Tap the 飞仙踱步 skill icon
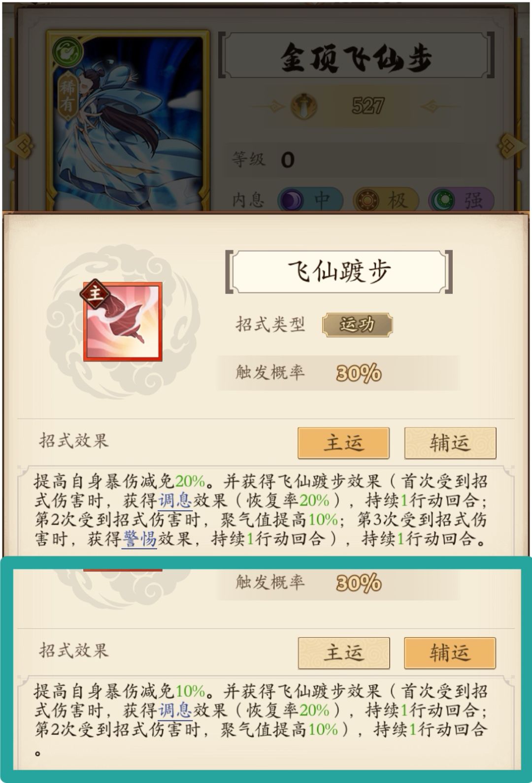 click(x=123, y=322)
